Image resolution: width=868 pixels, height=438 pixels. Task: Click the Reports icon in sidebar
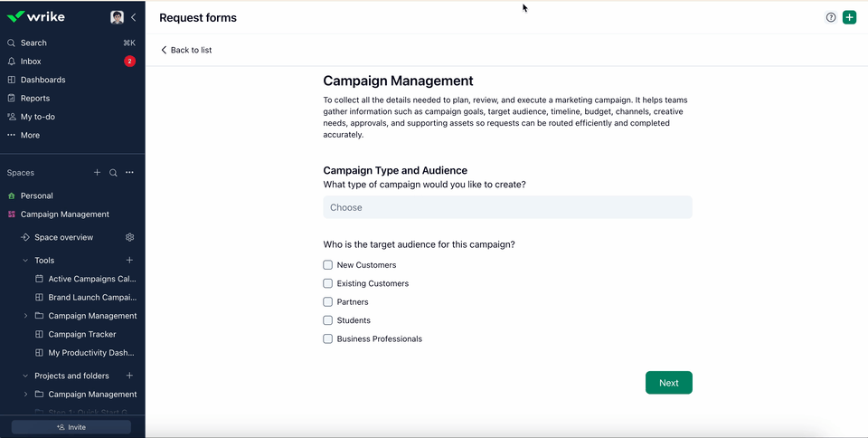pyautogui.click(x=11, y=98)
